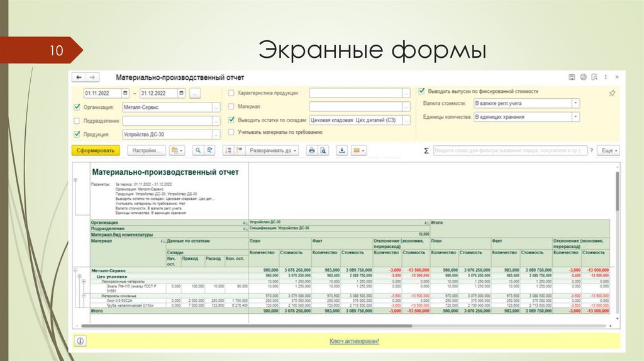Click the Продукция field with Устройство ДС-30
This screenshot has width=644, height=361.
click(x=167, y=135)
